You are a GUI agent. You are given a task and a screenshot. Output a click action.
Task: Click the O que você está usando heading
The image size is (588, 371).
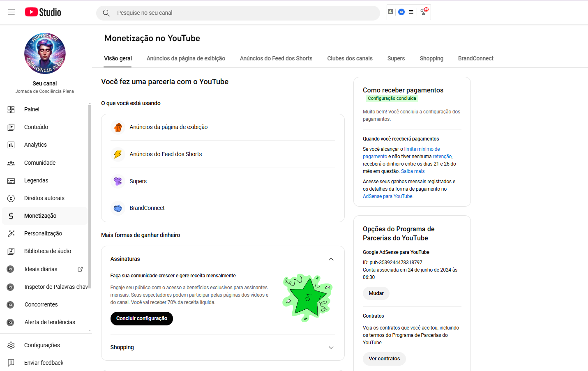[131, 103]
